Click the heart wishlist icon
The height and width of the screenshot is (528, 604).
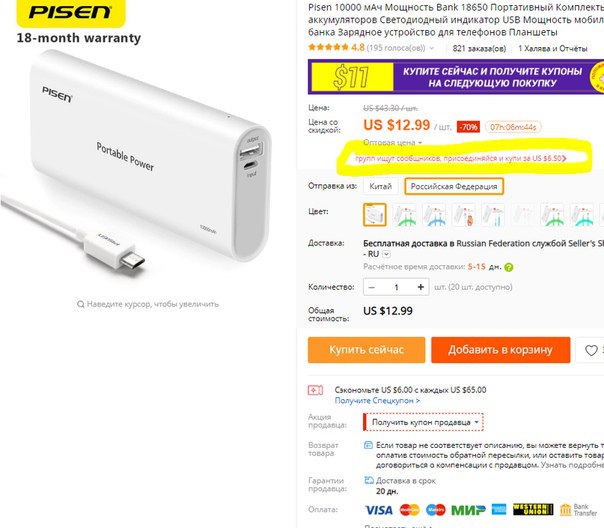pos(591,350)
